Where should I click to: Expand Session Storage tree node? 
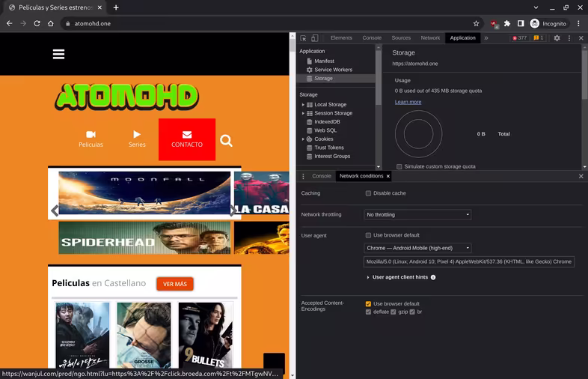(x=303, y=113)
